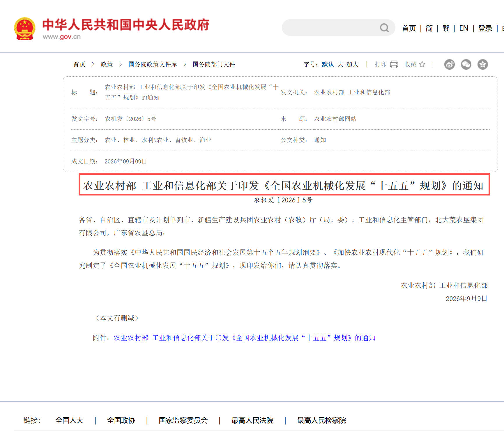Open 全国政协 footer link
Screen dimensions: 504x437
121,420
